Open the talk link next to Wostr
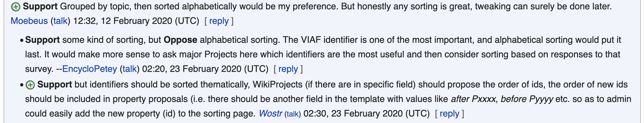This screenshot has width=644, height=123. (x=292, y=114)
